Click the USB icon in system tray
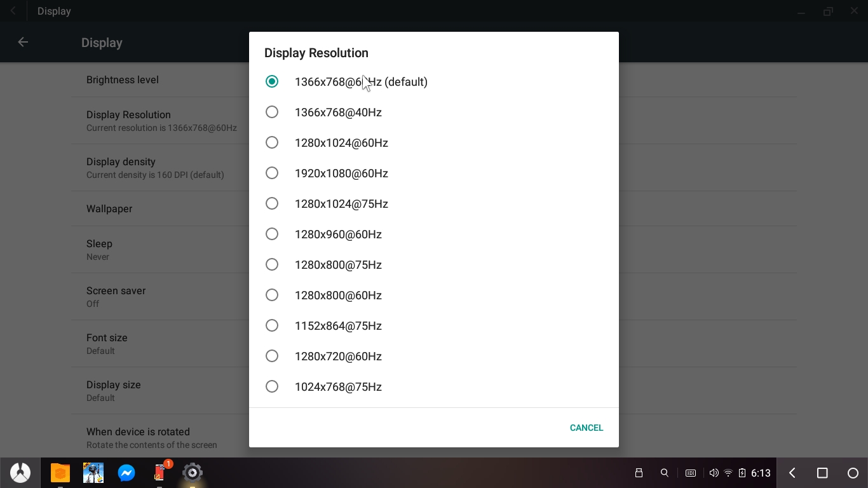 (639, 473)
